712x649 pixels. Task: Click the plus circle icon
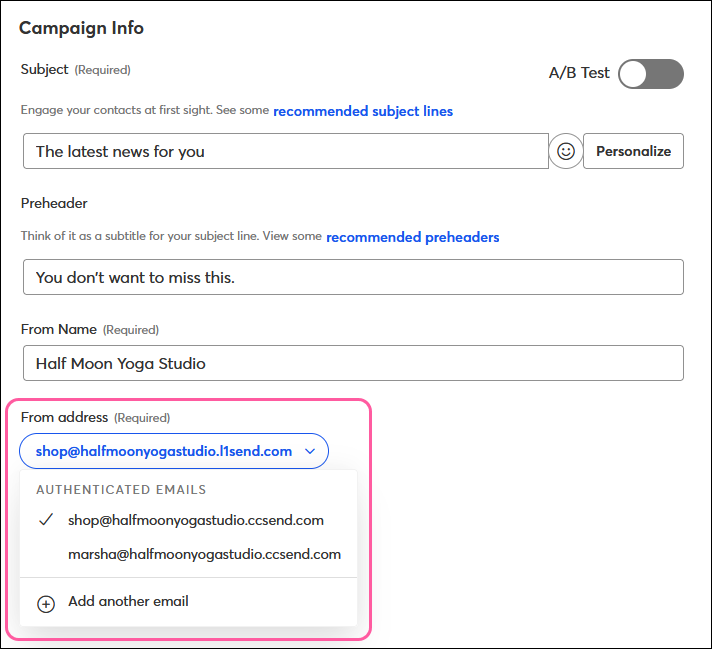[46, 604]
